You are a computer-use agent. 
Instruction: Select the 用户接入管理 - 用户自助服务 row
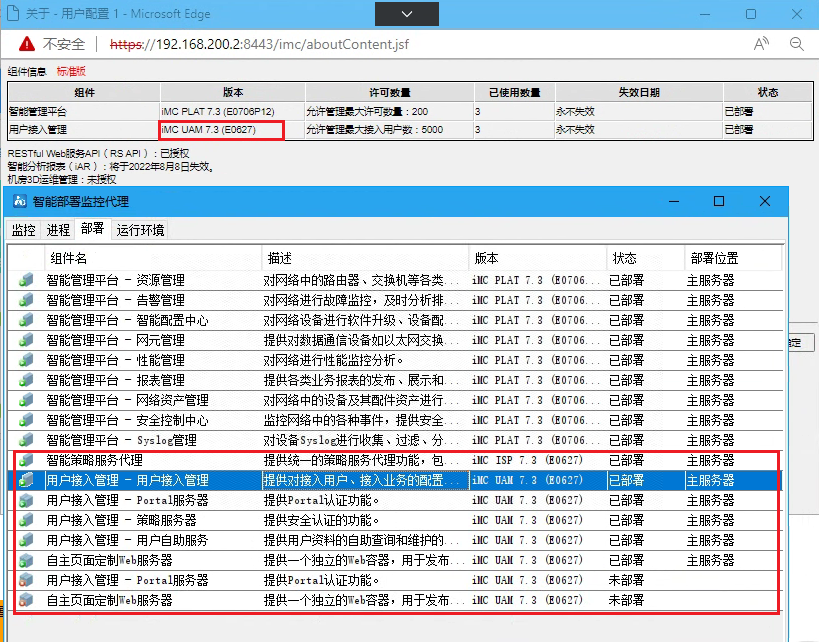(x=127, y=540)
